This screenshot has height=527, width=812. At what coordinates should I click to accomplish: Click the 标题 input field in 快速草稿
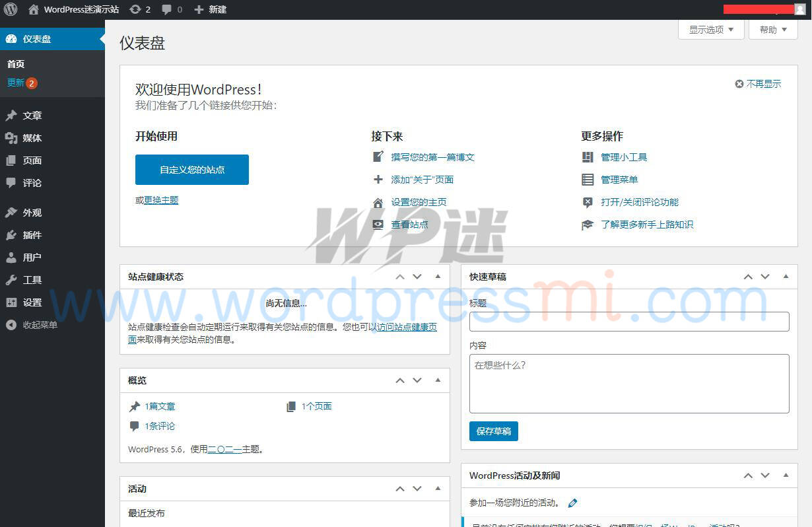(x=628, y=322)
